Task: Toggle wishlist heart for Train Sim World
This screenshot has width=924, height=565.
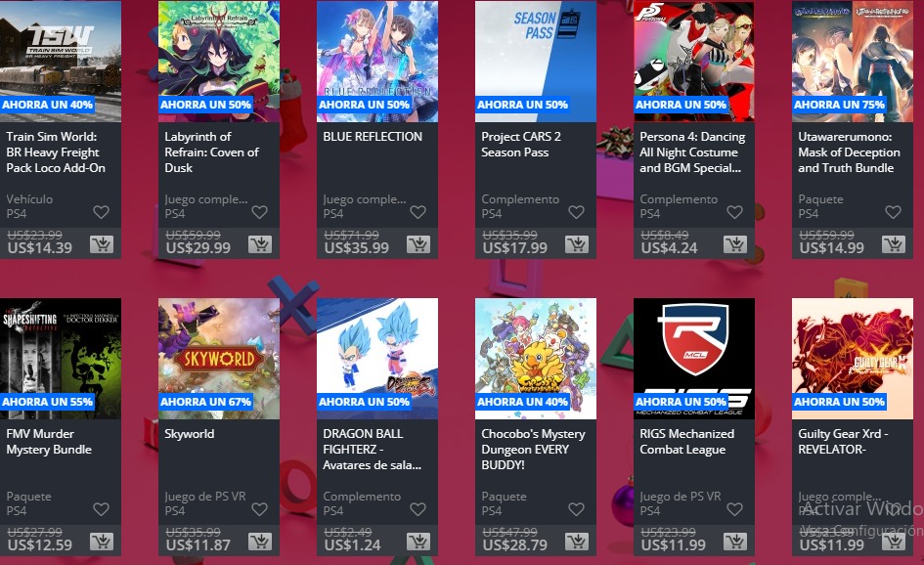Action: pos(102,211)
